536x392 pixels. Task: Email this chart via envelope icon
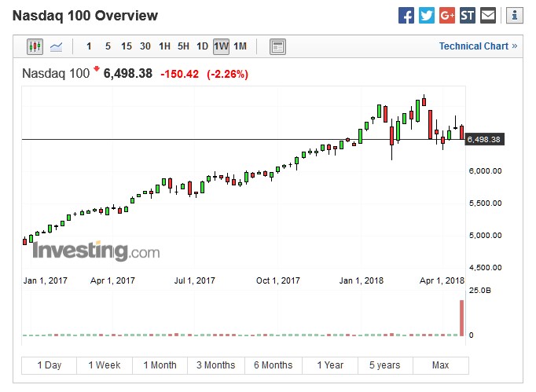point(488,16)
